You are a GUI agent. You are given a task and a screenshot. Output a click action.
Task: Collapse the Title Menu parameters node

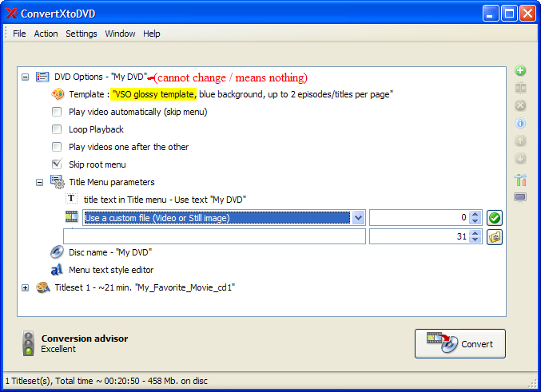[x=40, y=182]
